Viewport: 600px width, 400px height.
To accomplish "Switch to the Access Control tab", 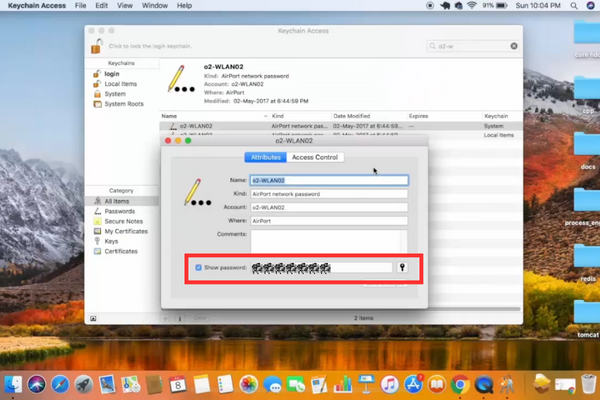I will point(315,157).
